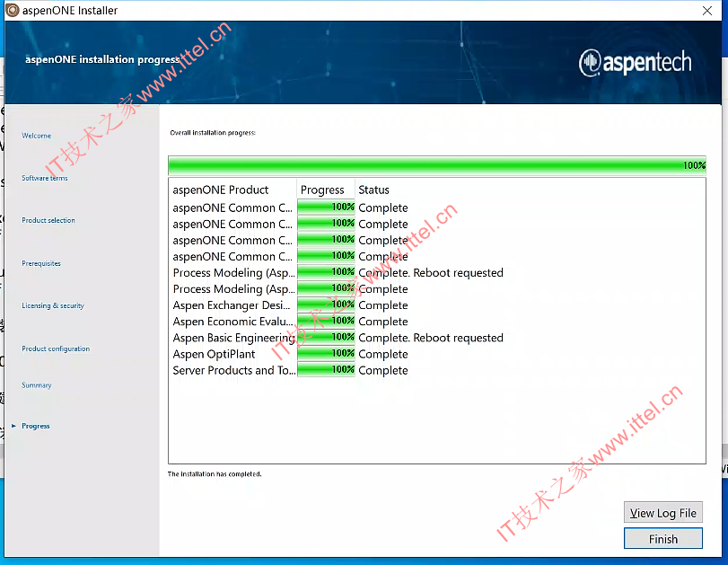Select the Product selection step
The image size is (728, 565).
pos(48,220)
